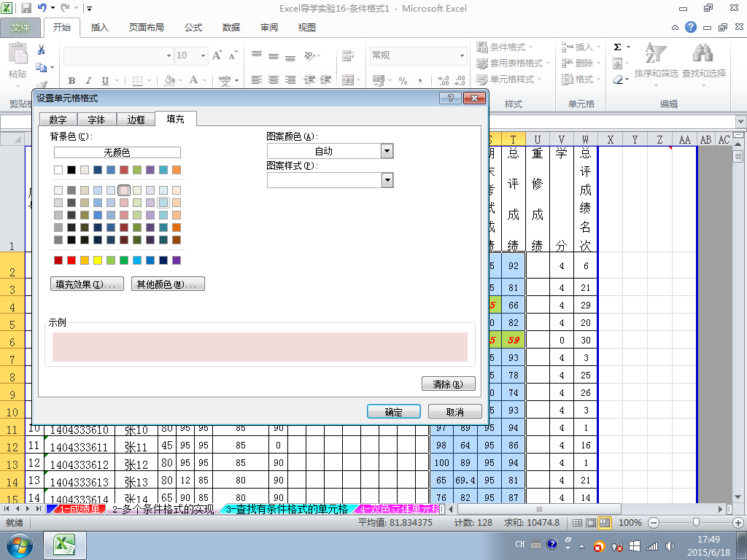Switch to the 边框 tab in dialog
The width and height of the screenshot is (747, 560).
(136, 120)
